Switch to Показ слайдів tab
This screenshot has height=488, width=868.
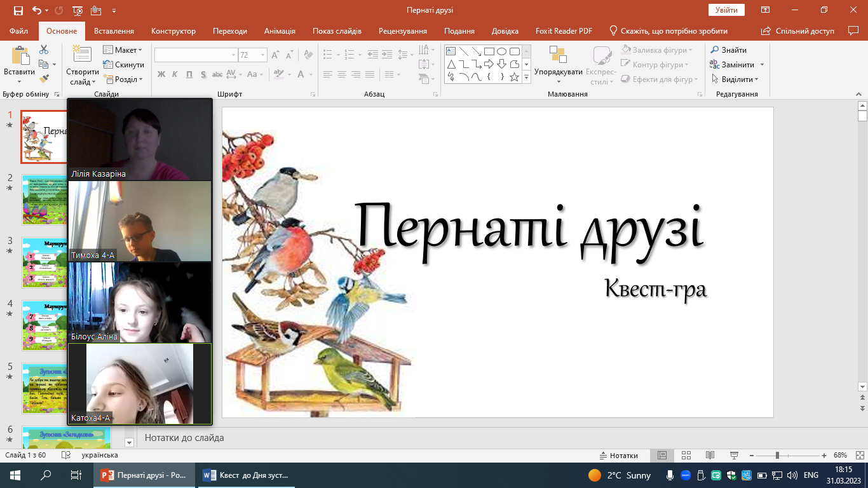337,30
